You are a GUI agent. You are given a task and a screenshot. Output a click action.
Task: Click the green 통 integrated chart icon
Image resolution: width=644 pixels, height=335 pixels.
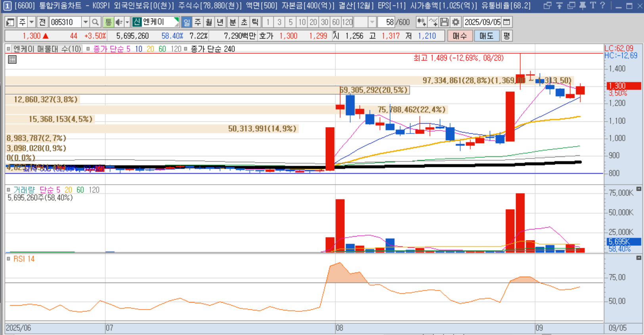tap(108, 22)
